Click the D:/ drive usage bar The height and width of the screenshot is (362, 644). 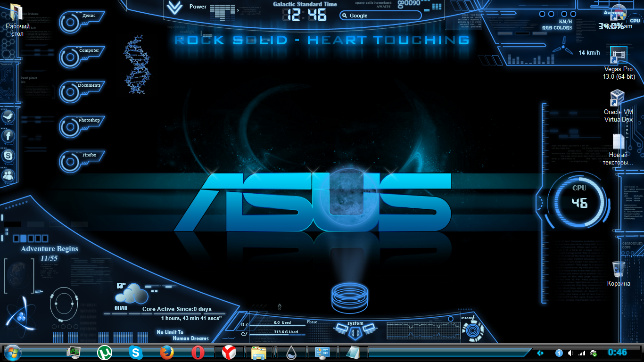click(x=277, y=325)
